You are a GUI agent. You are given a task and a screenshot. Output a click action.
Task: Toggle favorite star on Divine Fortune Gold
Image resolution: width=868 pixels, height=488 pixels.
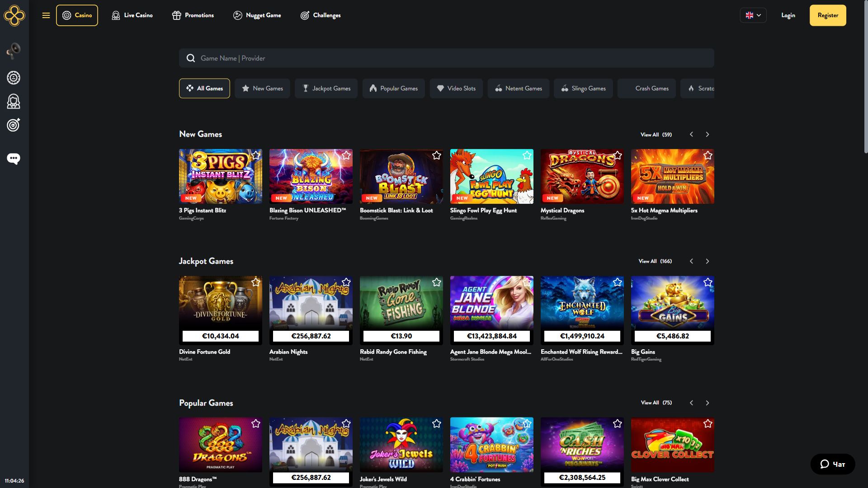point(256,282)
